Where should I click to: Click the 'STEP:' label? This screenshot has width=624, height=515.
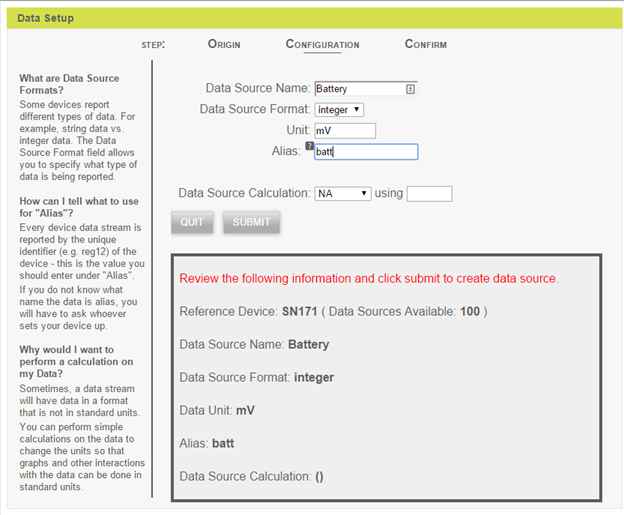[x=153, y=45]
